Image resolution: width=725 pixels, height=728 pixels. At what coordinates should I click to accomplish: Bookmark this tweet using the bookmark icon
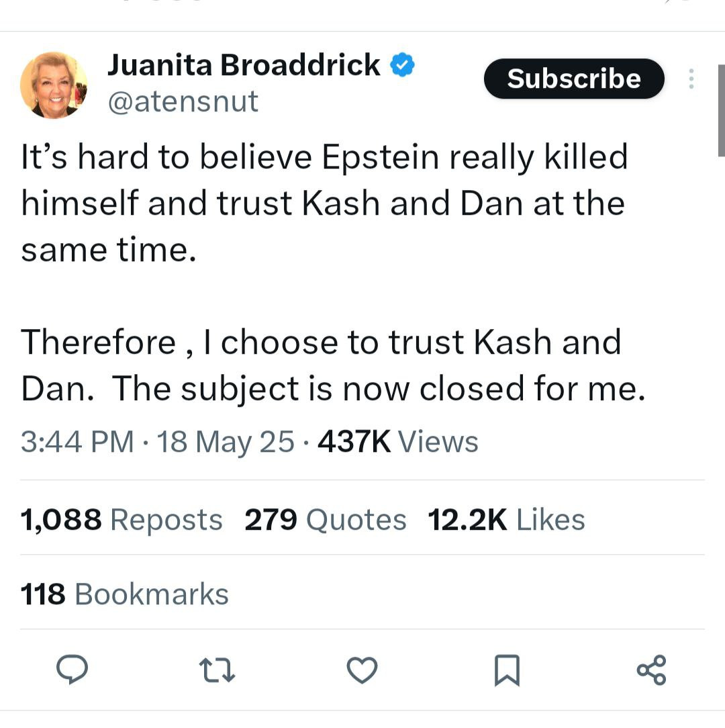507,670
